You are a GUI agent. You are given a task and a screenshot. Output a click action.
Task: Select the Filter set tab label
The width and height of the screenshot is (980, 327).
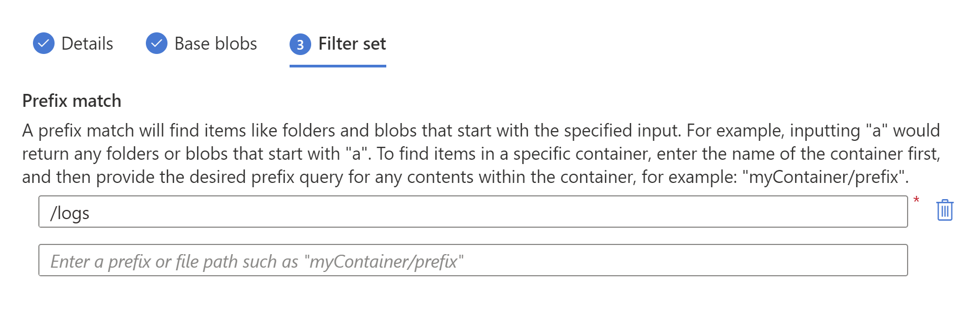pyautogui.click(x=352, y=44)
